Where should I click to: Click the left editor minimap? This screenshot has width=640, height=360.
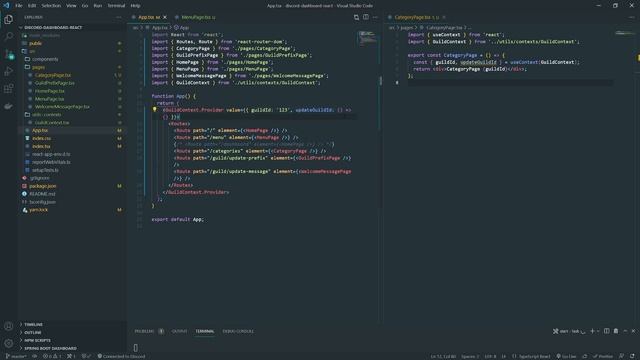(368, 38)
